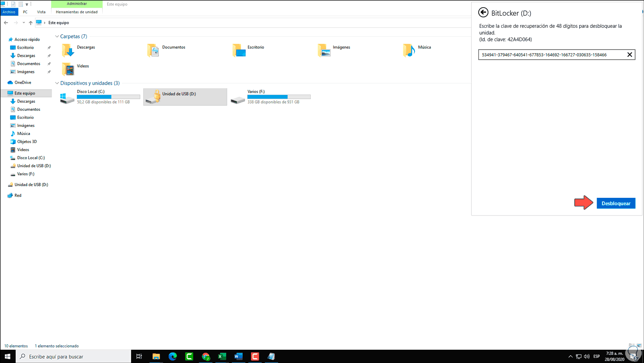This screenshot has height=363, width=644.
Task: Click the taskbar search box
Action: click(73, 356)
